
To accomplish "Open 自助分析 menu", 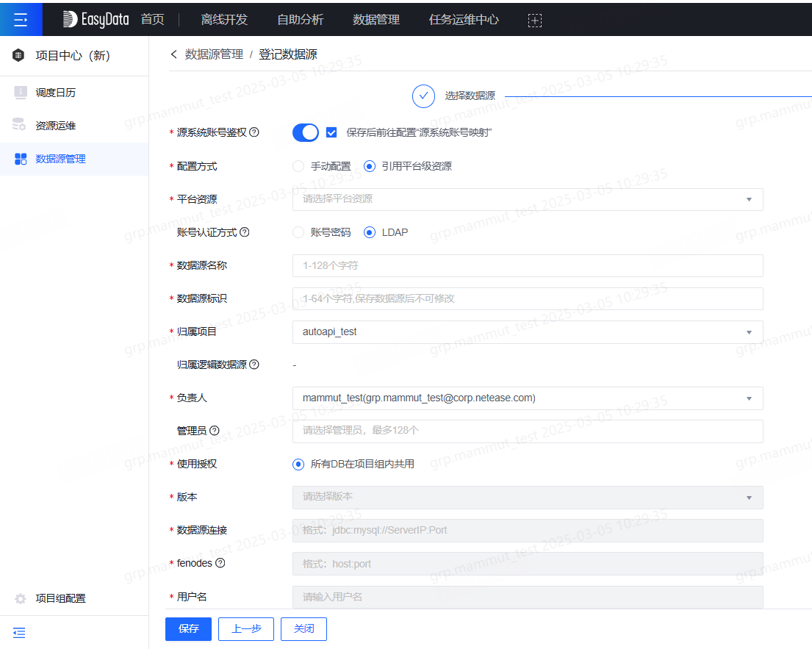I will click(x=301, y=20).
